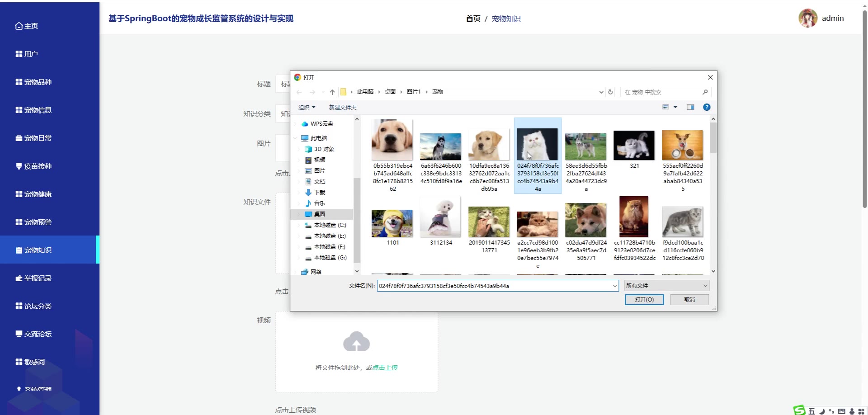This screenshot has width=868, height=415.
Task: Click the 用户 grid icon in sidebar
Action: [x=19, y=54]
